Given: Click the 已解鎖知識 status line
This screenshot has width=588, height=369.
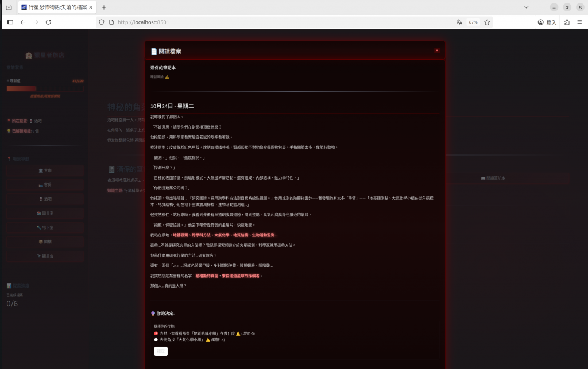Looking at the screenshot, I should tap(23, 131).
